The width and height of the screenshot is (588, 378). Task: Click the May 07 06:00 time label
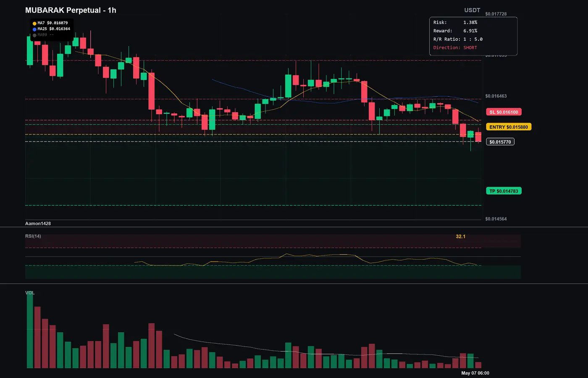tap(475, 373)
